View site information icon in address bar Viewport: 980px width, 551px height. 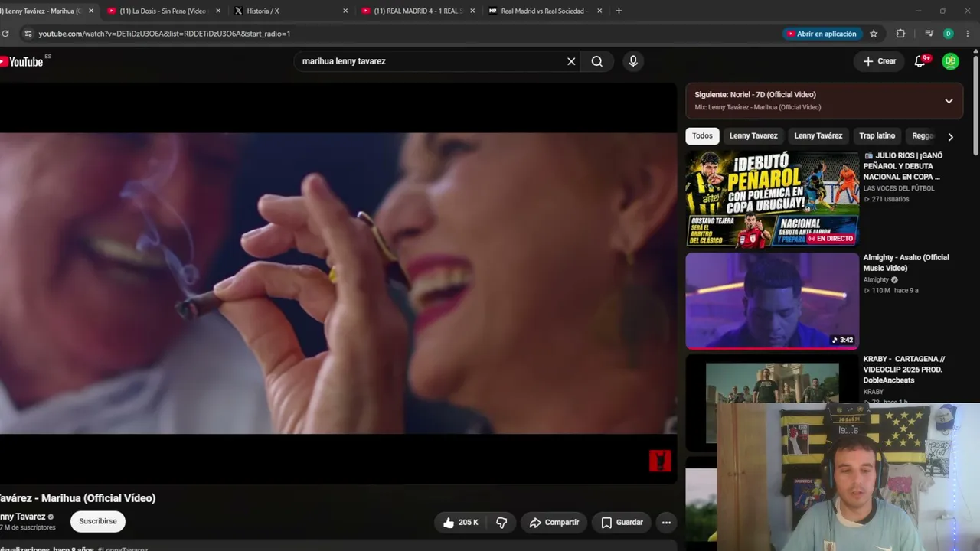28,34
